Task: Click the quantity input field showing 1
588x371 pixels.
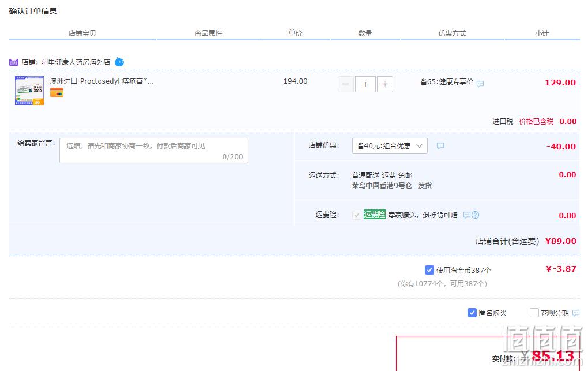Action: coord(365,84)
